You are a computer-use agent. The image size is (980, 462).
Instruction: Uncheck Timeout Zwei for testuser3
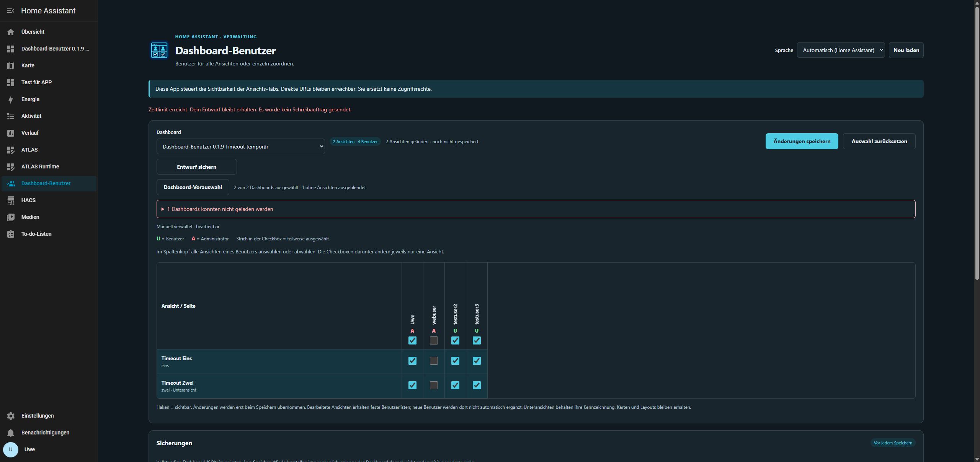(477, 385)
